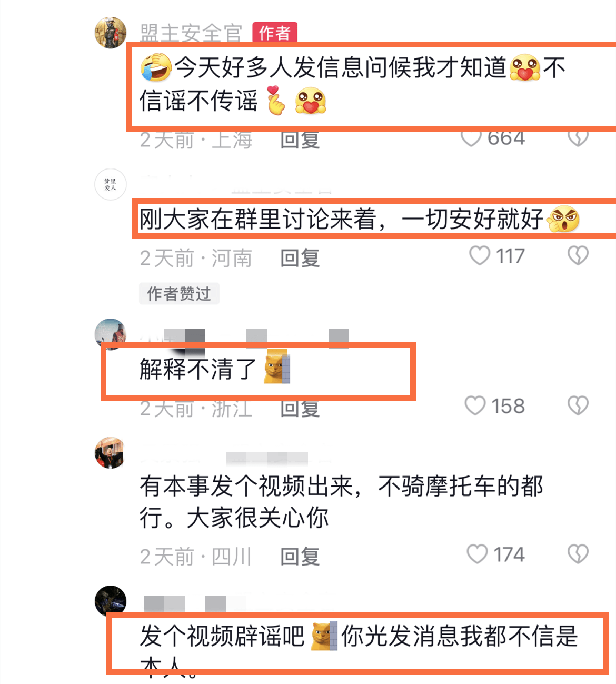The image size is (616, 684).
Task: Dislike the 浙江 comment using broken heart
Action: (578, 405)
